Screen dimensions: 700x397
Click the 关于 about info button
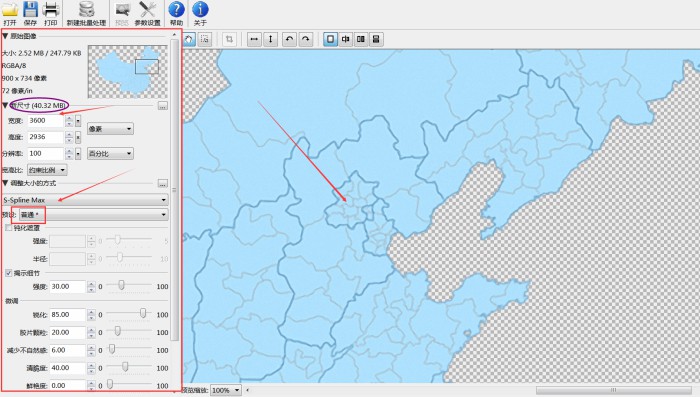(x=200, y=13)
